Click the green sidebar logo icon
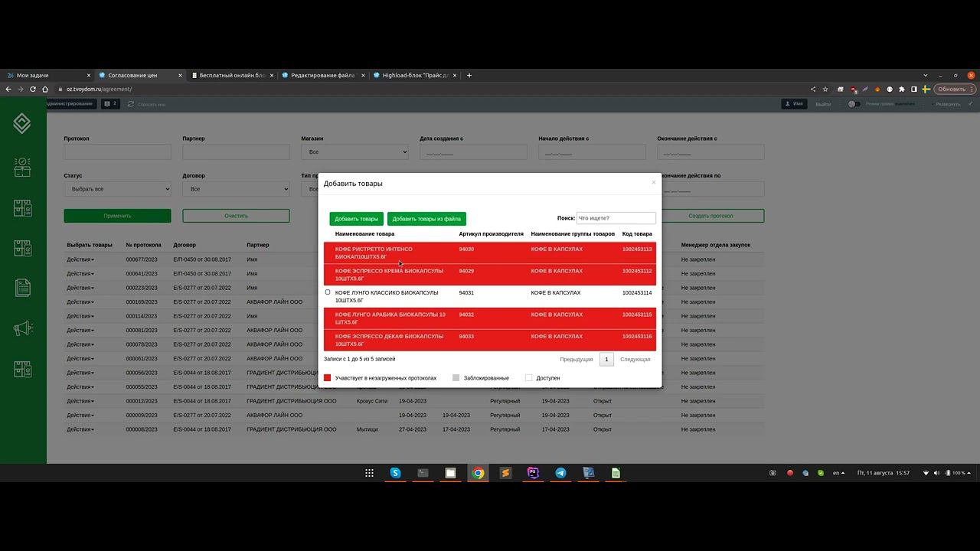 point(22,122)
